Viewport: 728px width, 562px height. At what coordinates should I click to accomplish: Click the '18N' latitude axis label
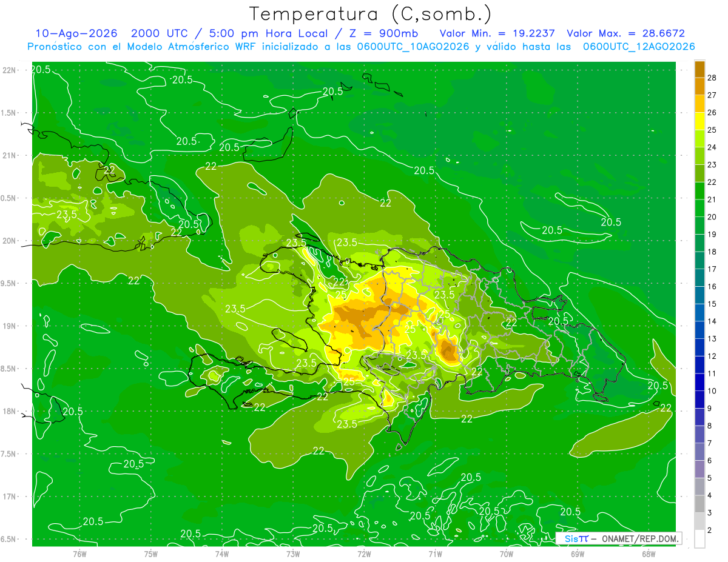coord(10,411)
